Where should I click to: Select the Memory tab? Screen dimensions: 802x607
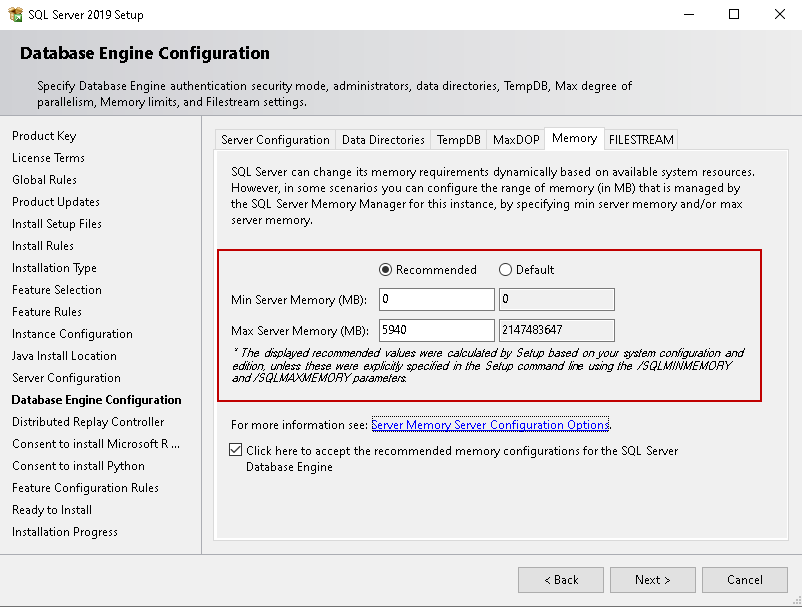pos(574,138)
